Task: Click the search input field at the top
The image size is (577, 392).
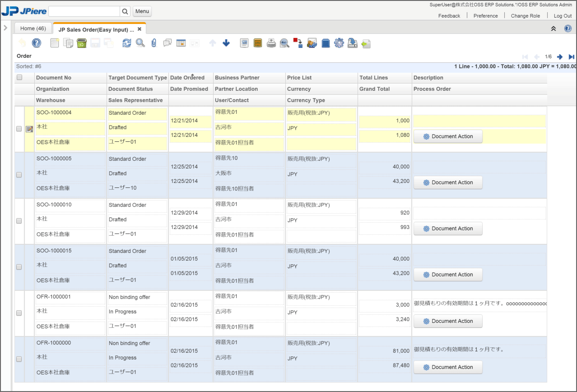Action: coord(84,11)
